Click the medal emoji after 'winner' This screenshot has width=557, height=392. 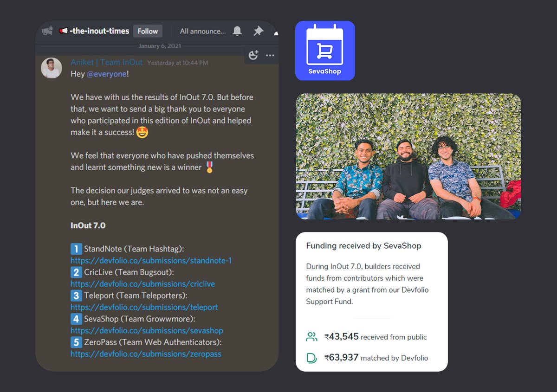click(209, 167)
